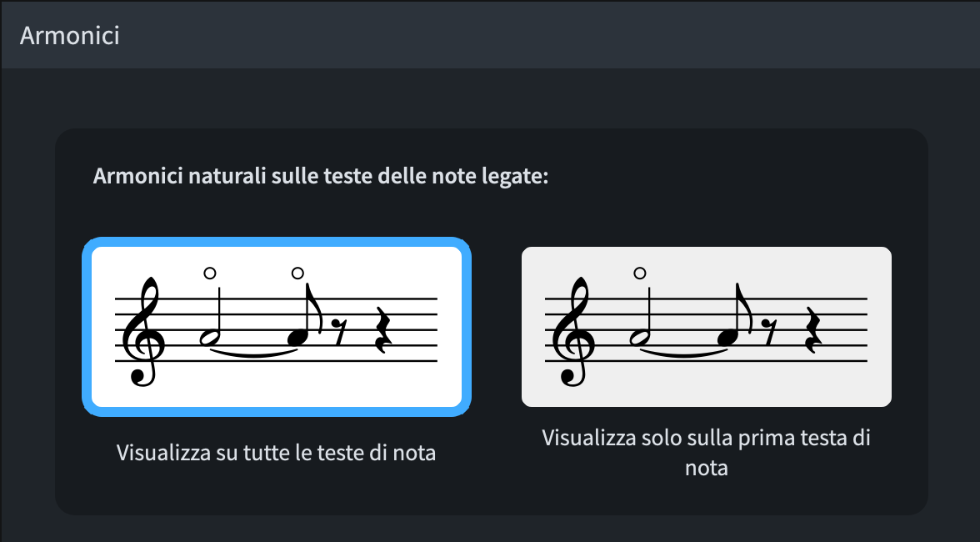
Task: Click the harmonic circle above the selected preview's eighth note
Action: (297, 273)
